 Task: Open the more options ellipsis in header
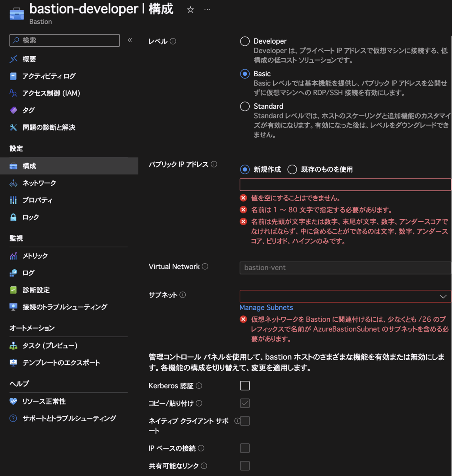tap(207, 10)
